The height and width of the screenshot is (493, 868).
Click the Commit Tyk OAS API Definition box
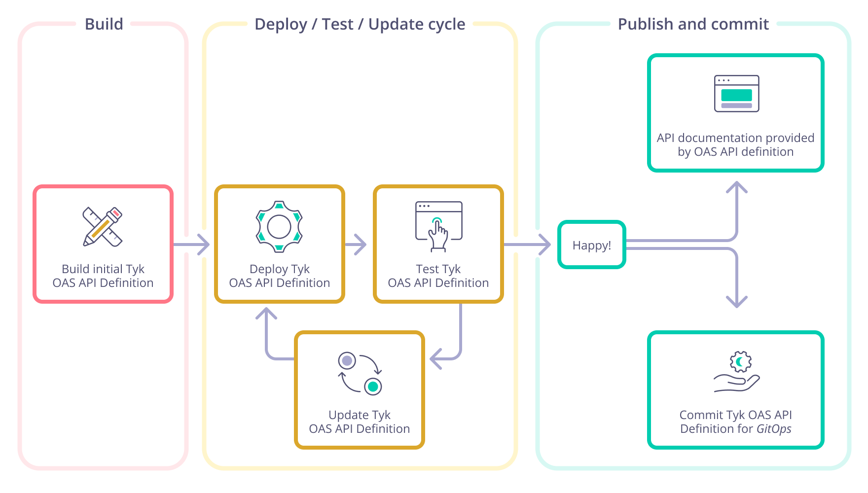pos(735,389)
